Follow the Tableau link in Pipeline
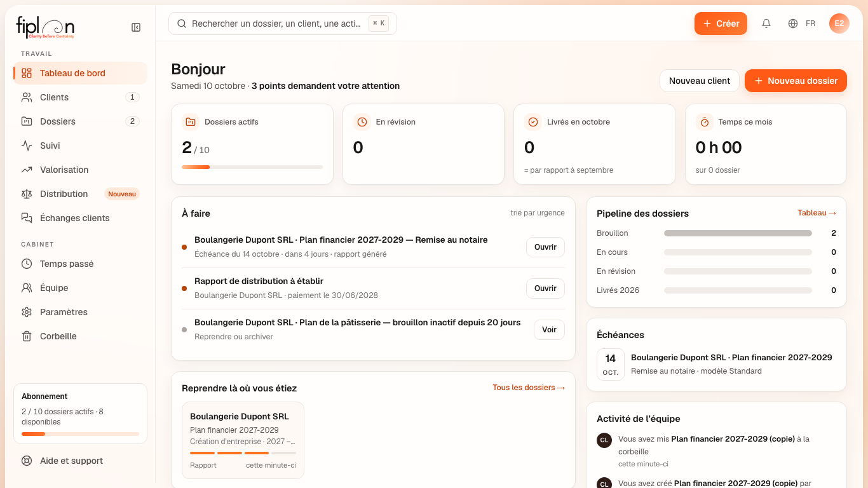This screenshot has height=488, width=868. (x=817, y=213)
